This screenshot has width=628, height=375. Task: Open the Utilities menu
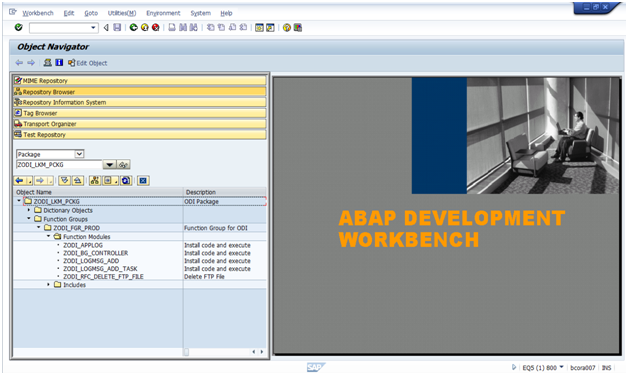(122, 13)
